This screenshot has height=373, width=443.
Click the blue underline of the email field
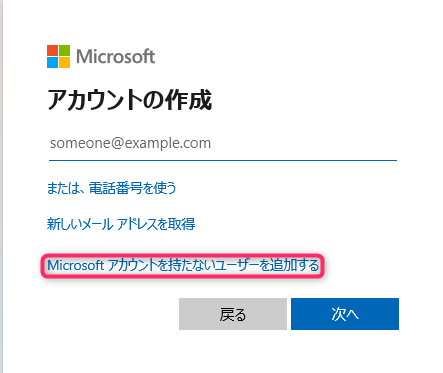pyautogui.click(x=223, y=160)
